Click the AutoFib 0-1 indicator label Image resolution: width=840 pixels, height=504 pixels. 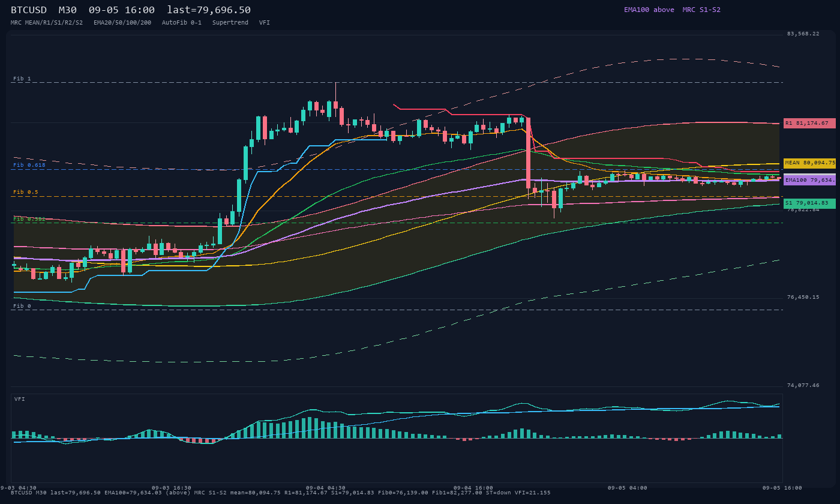tap(182, 23)
